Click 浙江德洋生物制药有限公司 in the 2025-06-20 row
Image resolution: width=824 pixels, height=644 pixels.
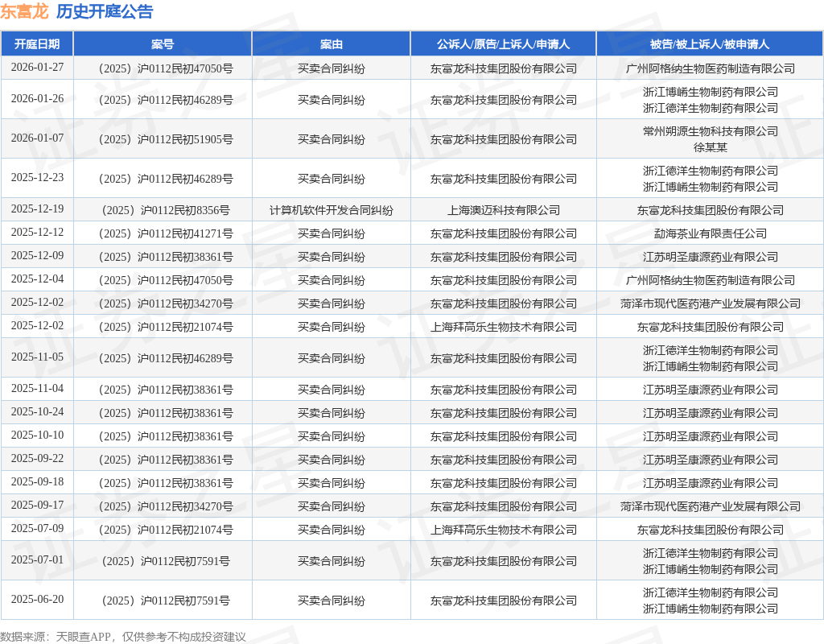[711, 593]
